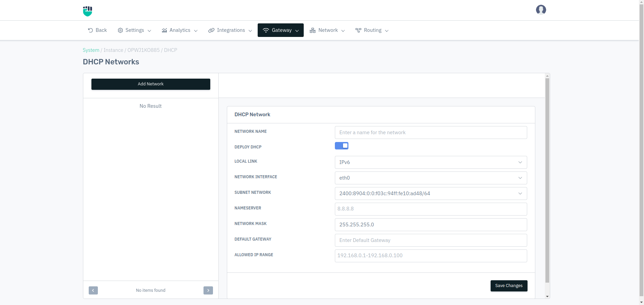
Task: Click the panel scrollbar up arrow
Action: [x=547, y=76]
